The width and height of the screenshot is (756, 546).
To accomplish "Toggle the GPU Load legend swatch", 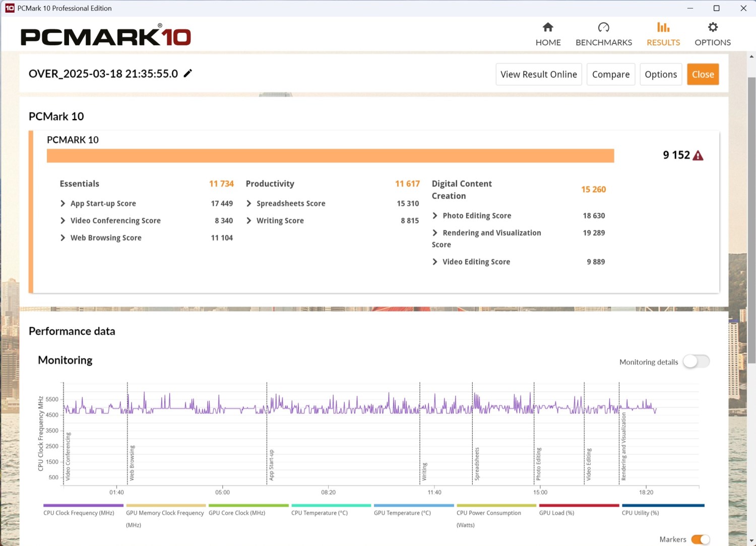I will pos(579,505).
